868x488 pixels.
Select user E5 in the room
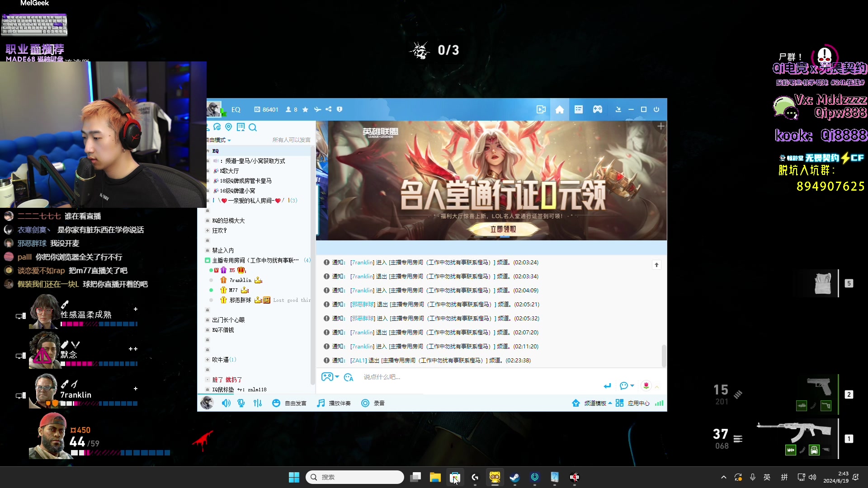pyautogui.click(x=232, y=270)
